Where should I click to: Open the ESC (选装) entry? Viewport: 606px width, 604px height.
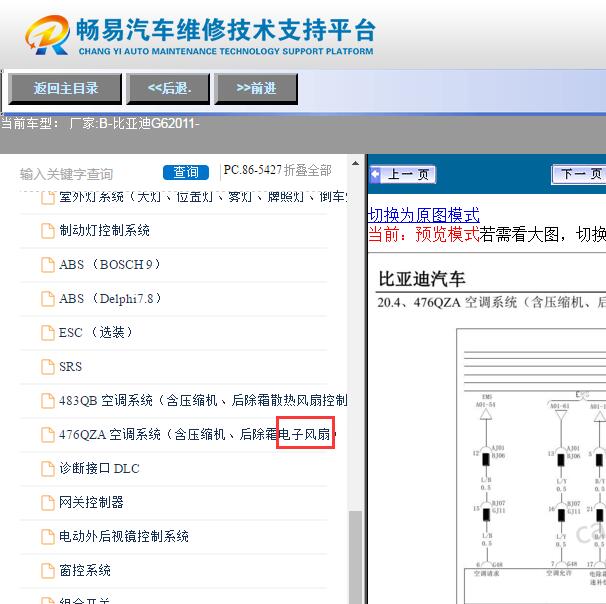point(95,333)
